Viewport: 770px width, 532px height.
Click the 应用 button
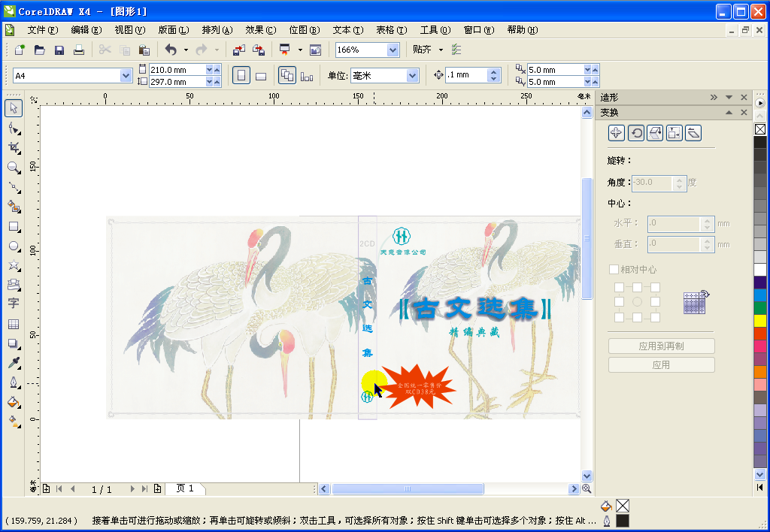pyautogui.click(x=662, y=364)
